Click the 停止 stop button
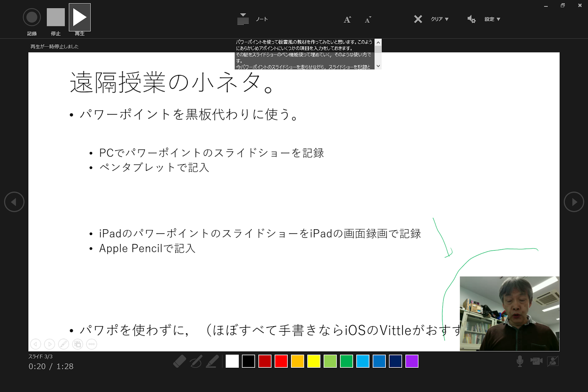Screen dimensions: 588x392 pyautogui.click(x=55, y=18)
